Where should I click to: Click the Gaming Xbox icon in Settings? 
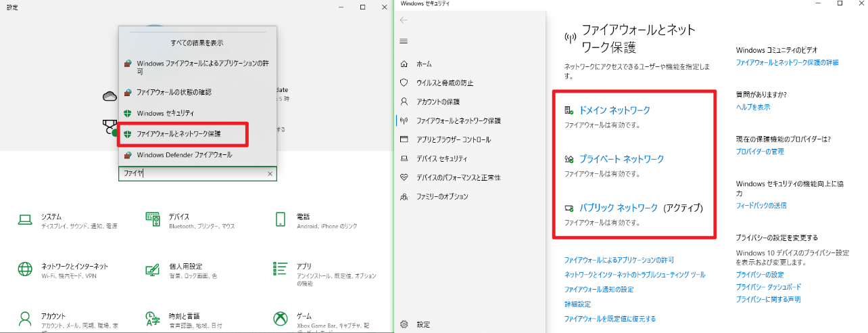coord(281,319)
